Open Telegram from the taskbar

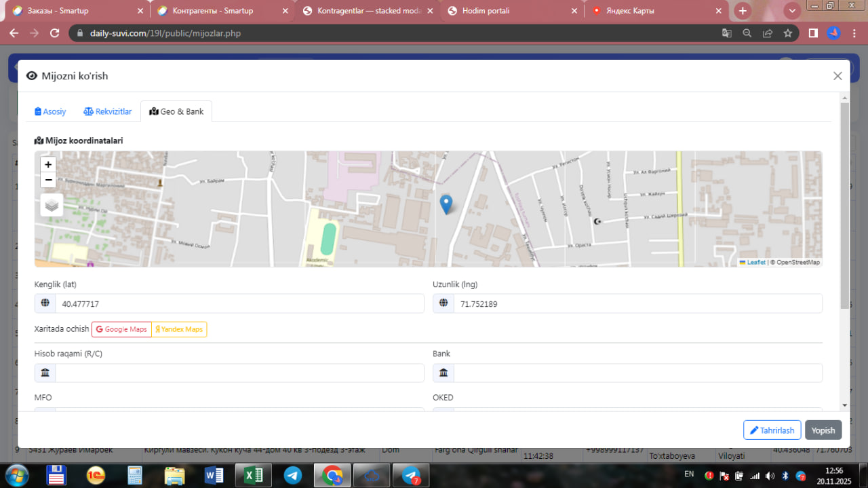click(293, 476)
